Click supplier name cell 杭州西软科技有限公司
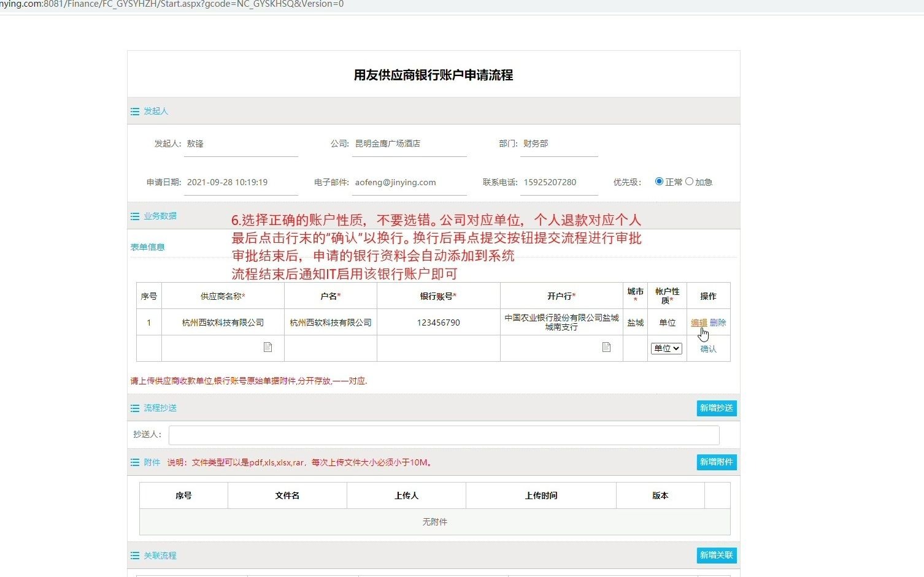 [x=223, y=323]
